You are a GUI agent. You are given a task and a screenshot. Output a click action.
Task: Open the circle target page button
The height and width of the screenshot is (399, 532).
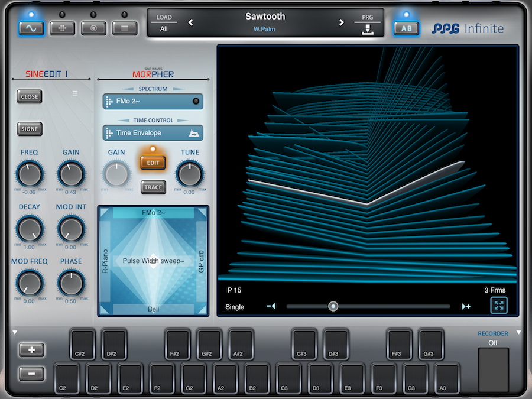pyautogui.click(x=93, y=28)
